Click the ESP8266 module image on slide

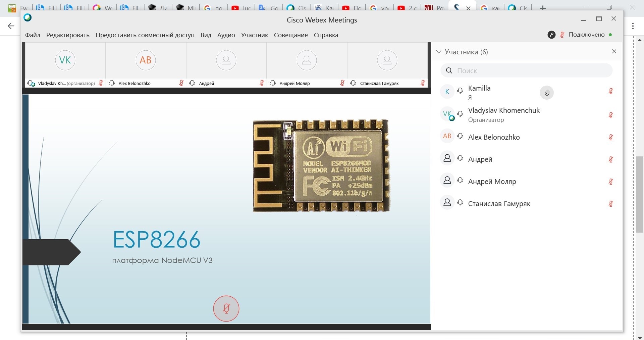321,165
